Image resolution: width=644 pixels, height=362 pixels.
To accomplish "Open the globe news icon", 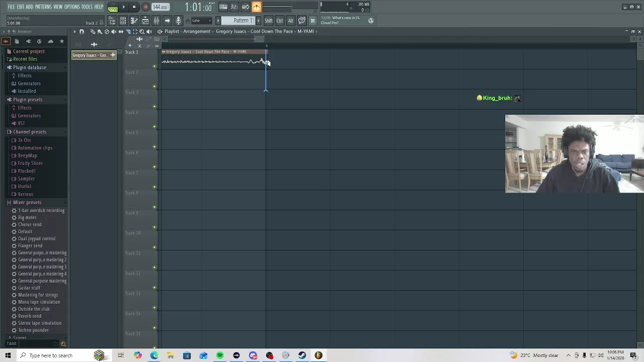I will 371,21.
